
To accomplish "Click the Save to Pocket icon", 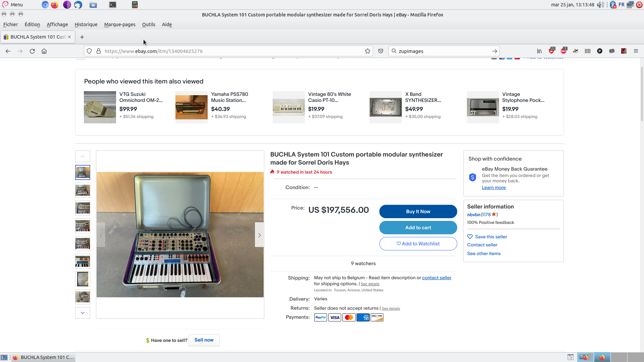I will 381,51.
